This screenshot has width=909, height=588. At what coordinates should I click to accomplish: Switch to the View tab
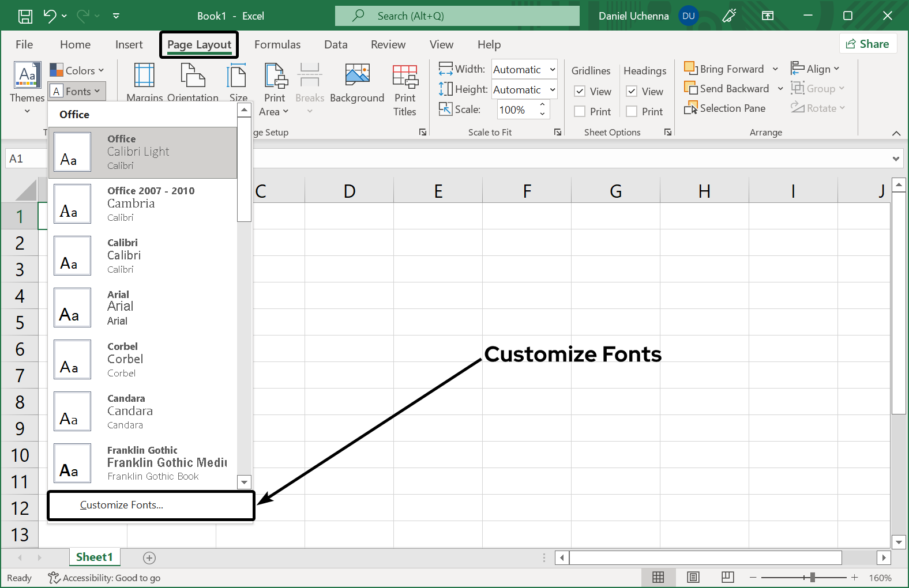point(441,44)
